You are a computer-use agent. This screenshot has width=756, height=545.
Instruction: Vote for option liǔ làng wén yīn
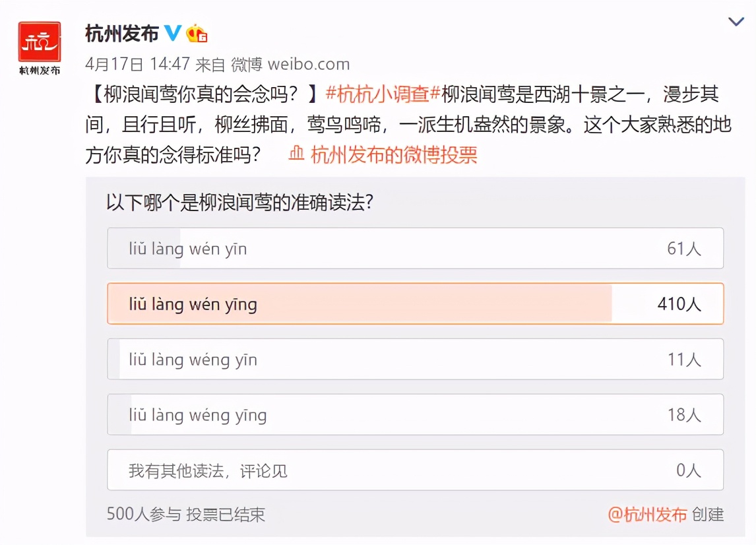416,248
